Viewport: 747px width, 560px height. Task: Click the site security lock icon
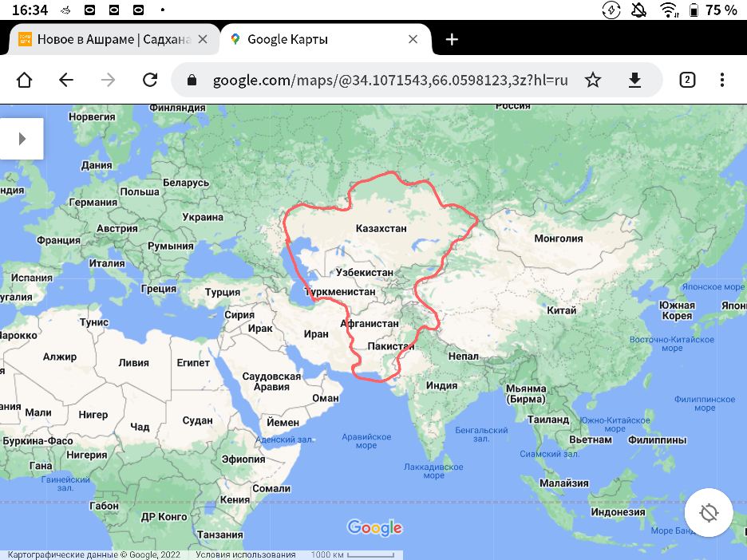[192, 80]
